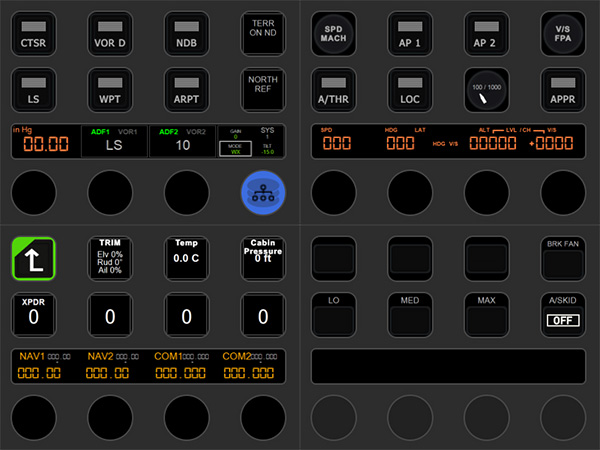Engage autopilot AP 1
600x450 pixels.
[410, 34]
